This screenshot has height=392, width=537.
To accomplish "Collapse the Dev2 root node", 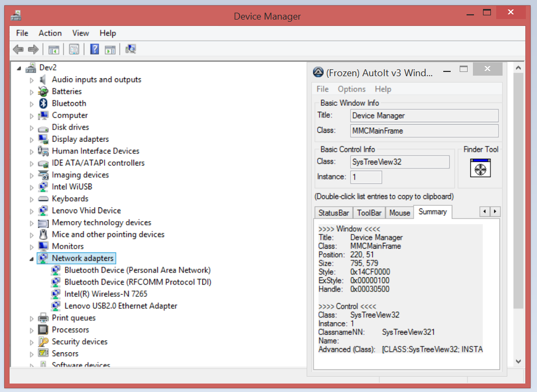I will [19, 68].
